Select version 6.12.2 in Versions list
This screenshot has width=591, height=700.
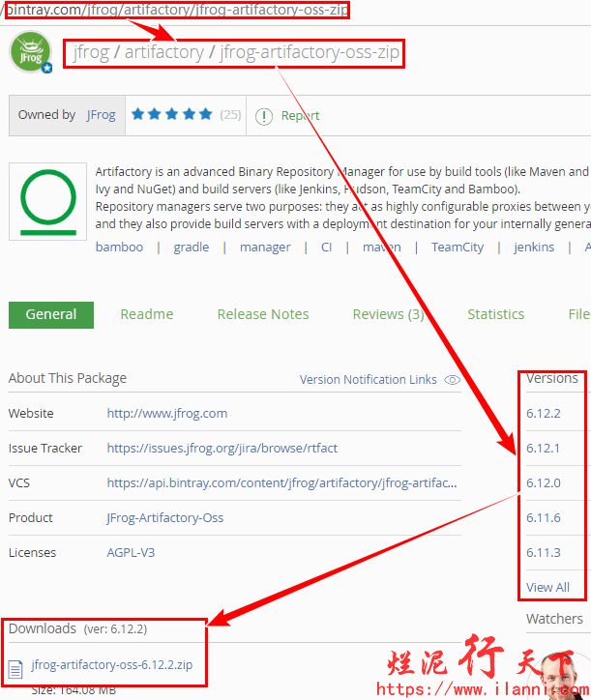click(544, 414)
